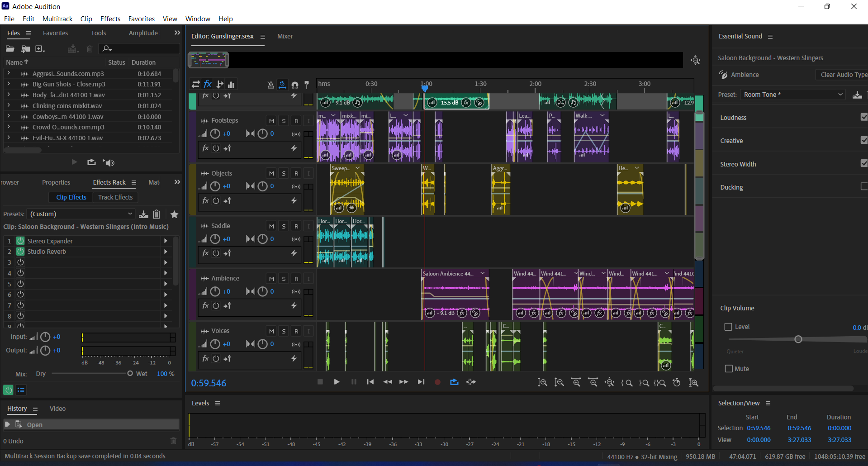Click the rewind button

(x=388, y=382)
